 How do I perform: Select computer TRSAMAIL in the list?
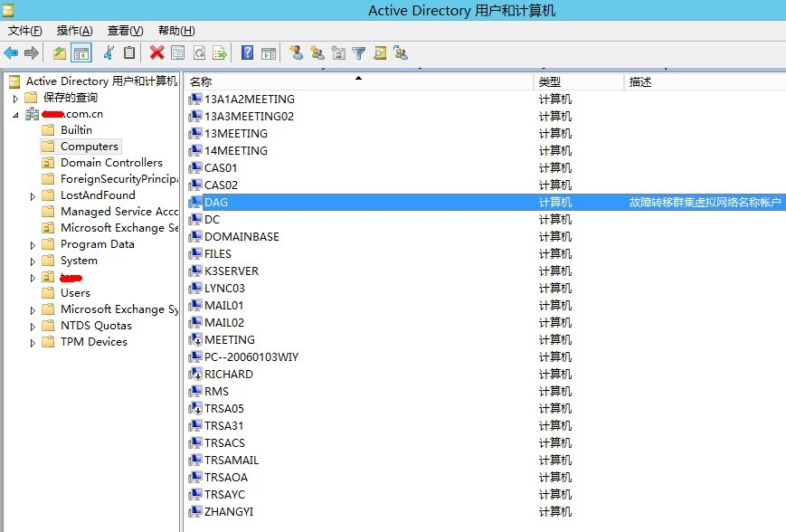pyautogui.click(x=231, y=461)
